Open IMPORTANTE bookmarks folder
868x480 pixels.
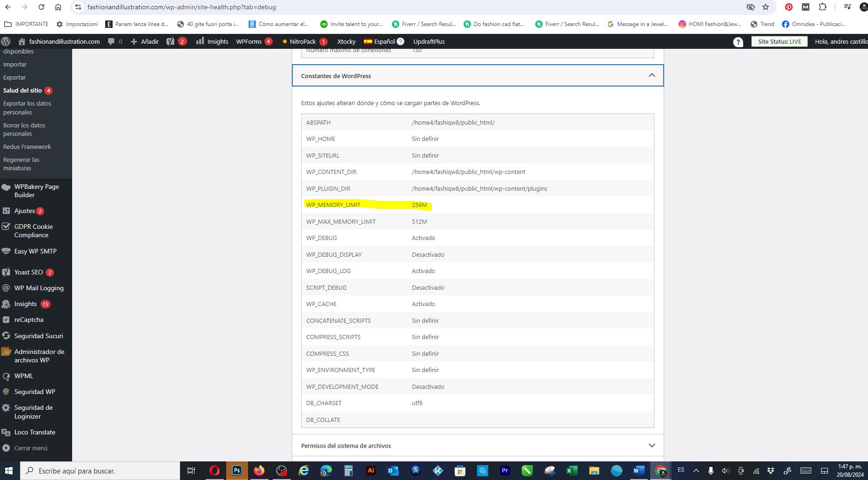(x=26, y=24)
